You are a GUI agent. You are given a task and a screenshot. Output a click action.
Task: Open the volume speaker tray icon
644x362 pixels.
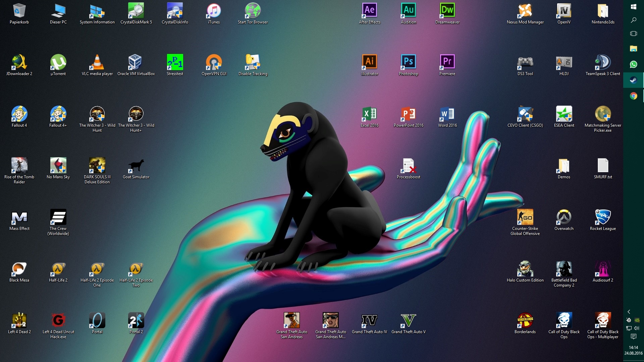[637, 328]
